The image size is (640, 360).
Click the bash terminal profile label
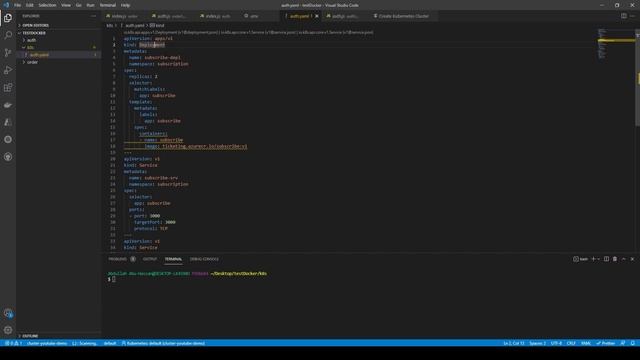pos(581,259)
